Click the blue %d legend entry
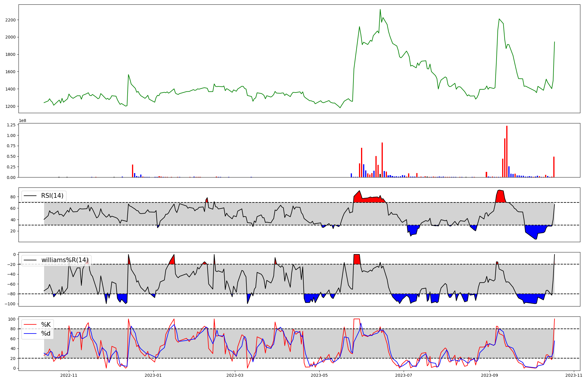 pyautogui.click(x=46, y=334)
